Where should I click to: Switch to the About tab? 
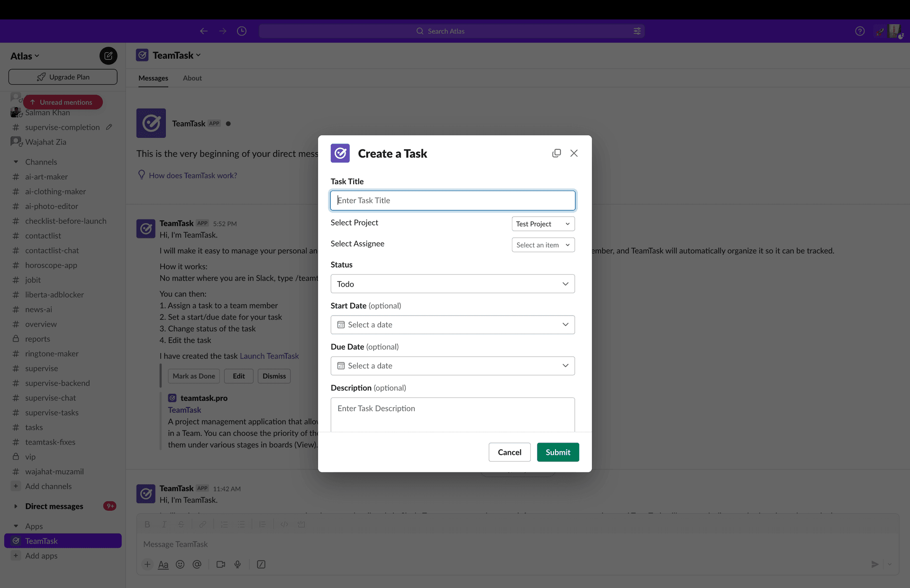pyautogui.click(x=192, y=78)
